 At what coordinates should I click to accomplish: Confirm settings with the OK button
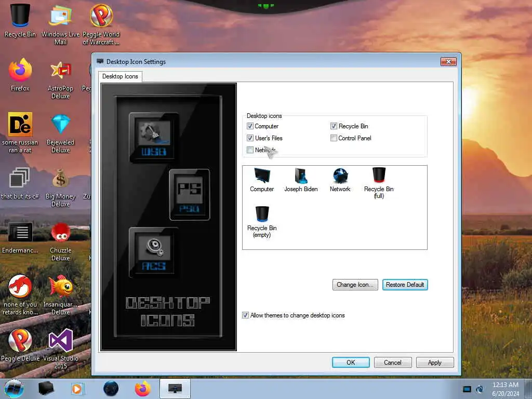point(351,362)
